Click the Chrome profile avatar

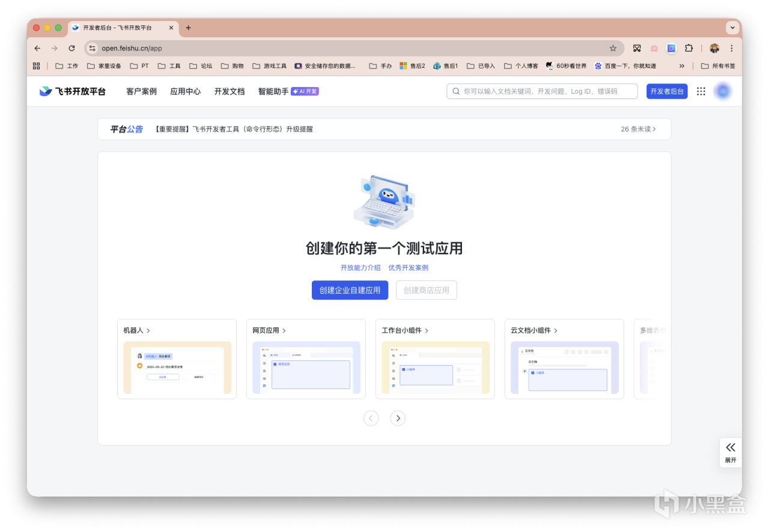714,48
